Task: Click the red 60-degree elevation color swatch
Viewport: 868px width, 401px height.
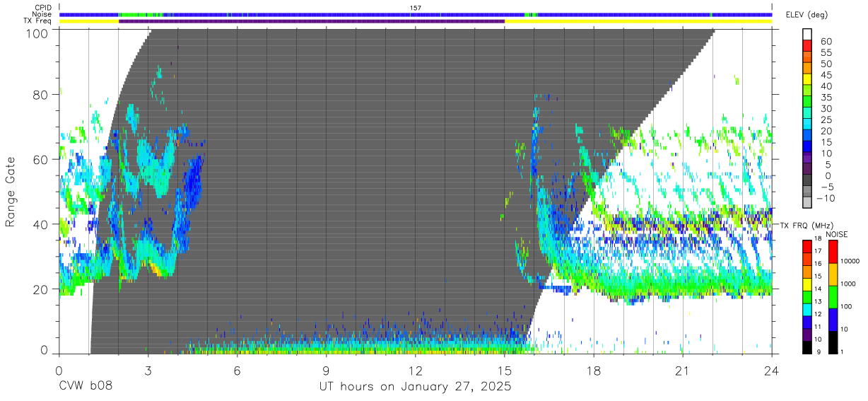Action: point(807,46)
